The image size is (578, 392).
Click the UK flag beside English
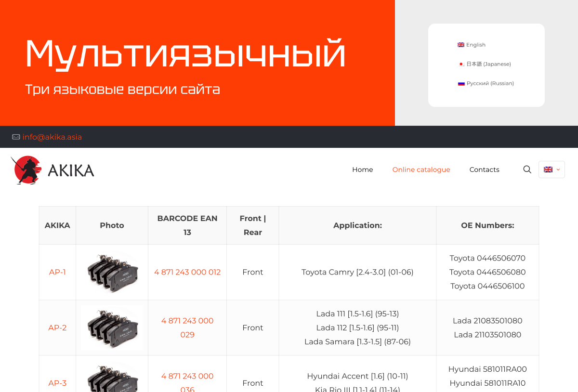[x=461, y=45]
